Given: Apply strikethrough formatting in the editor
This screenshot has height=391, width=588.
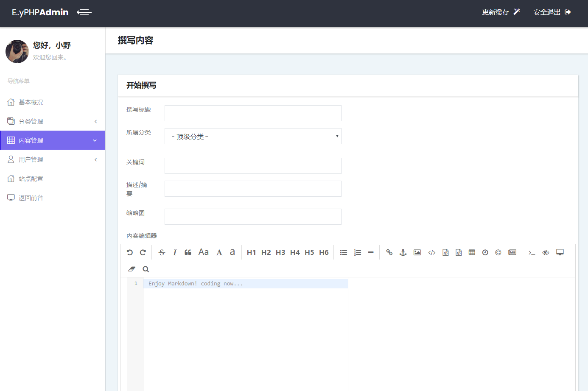Looking at the screenshot, I should point(162,252).
